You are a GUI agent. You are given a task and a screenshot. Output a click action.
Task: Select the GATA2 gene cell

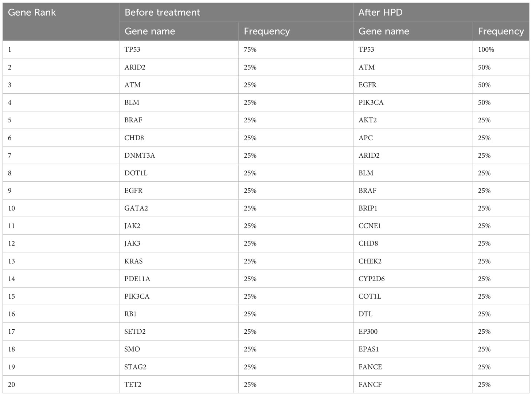point(179,208)
